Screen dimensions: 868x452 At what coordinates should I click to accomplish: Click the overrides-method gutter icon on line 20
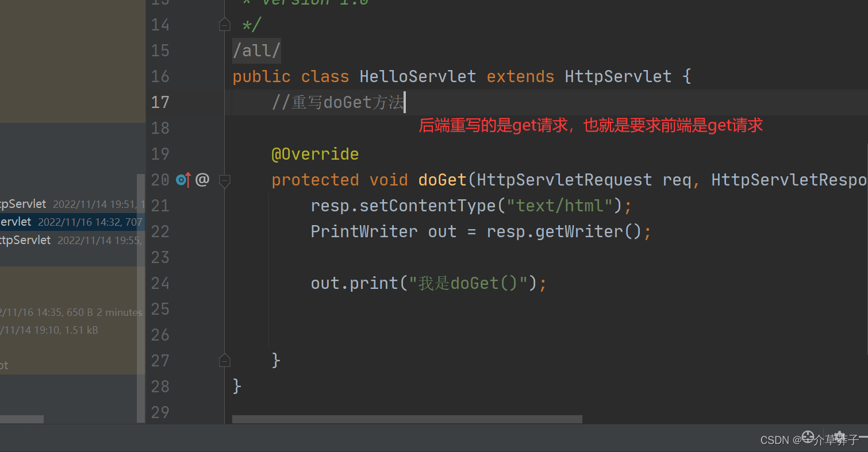click(x=183, y=180)
